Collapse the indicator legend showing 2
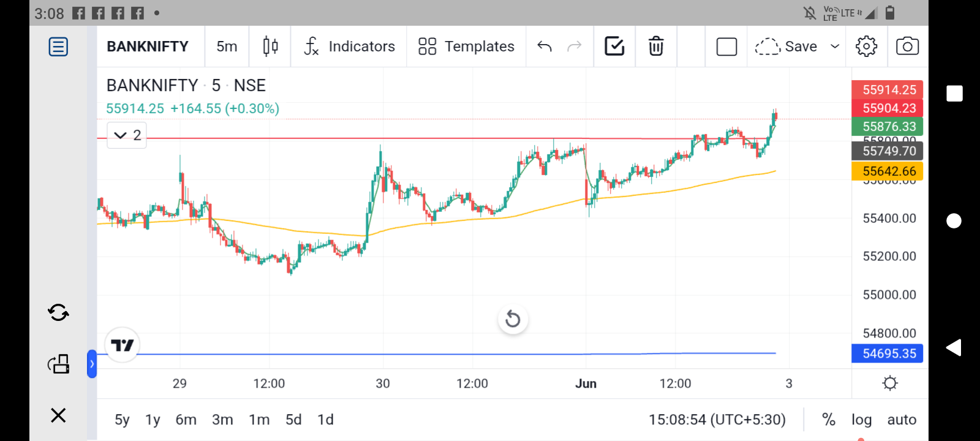 [x=127, y=135]
